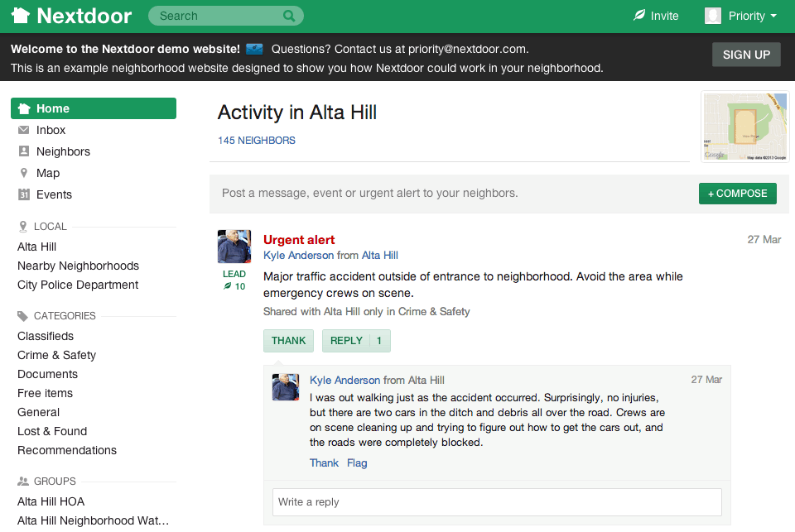The height and width of the screenshot is (532, 795).
Task: Click the SIGN UP button
Action: (x=746, y=55)
